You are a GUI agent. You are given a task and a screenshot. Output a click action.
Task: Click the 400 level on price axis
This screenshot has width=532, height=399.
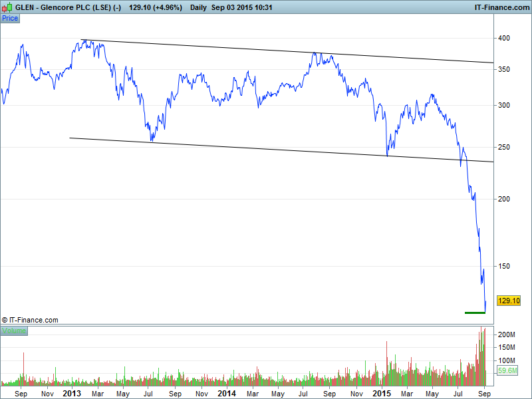(x=504, y=39)
